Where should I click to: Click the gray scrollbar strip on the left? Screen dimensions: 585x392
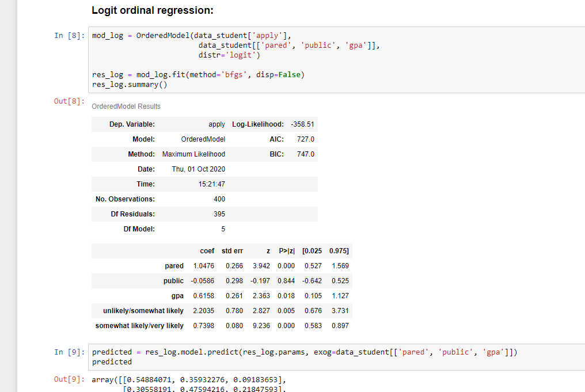[x=7, y=196]
